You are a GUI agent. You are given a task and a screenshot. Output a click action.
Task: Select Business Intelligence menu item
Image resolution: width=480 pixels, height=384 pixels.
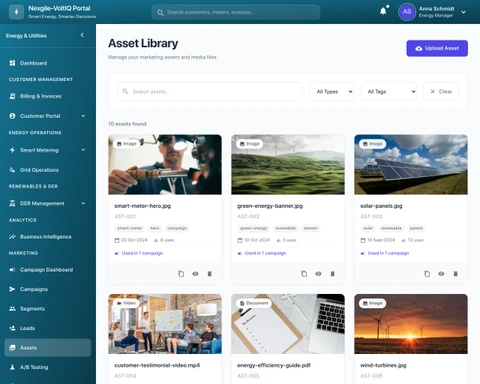pyautogui.click(x=48, y=237)
